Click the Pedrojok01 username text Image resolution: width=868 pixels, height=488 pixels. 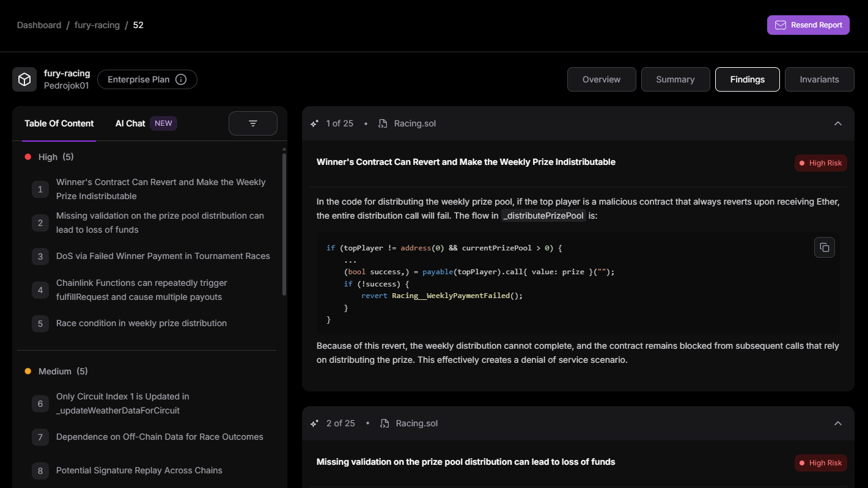(x=67, y=86)
